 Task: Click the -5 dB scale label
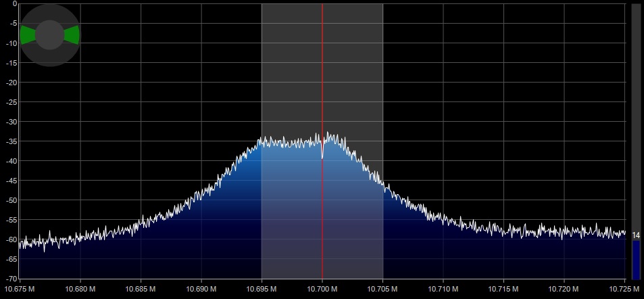[x=13, y=24]
